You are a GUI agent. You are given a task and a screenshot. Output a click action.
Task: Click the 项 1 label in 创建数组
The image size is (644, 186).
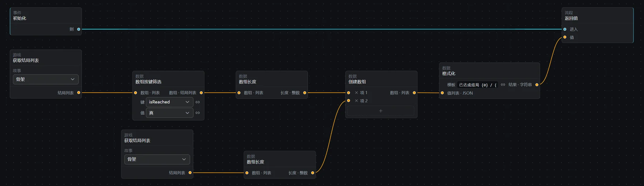(364, 93)
